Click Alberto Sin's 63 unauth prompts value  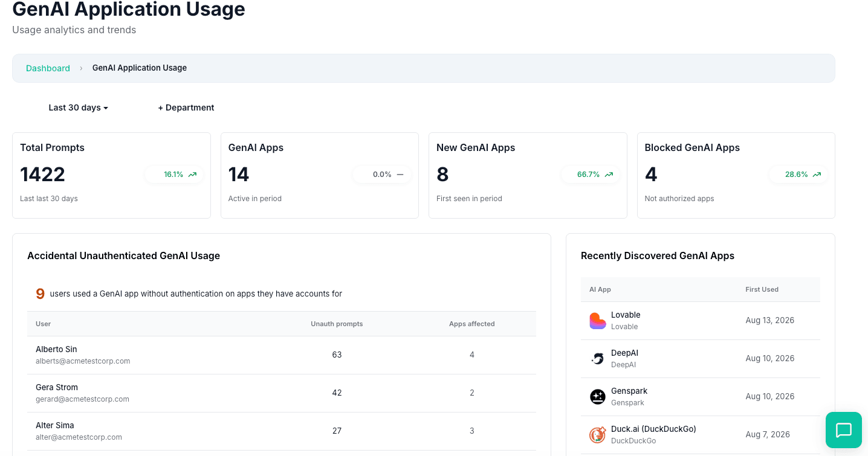(337, 355)
